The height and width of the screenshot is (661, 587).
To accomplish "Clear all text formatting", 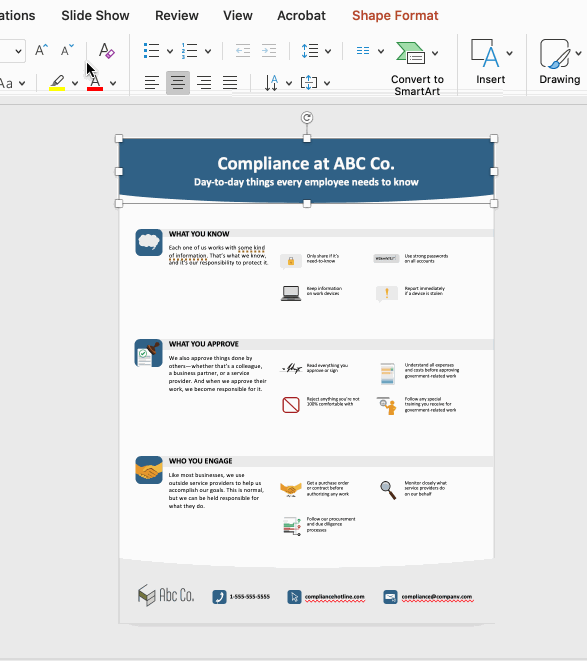I will [x=106, y=51].
